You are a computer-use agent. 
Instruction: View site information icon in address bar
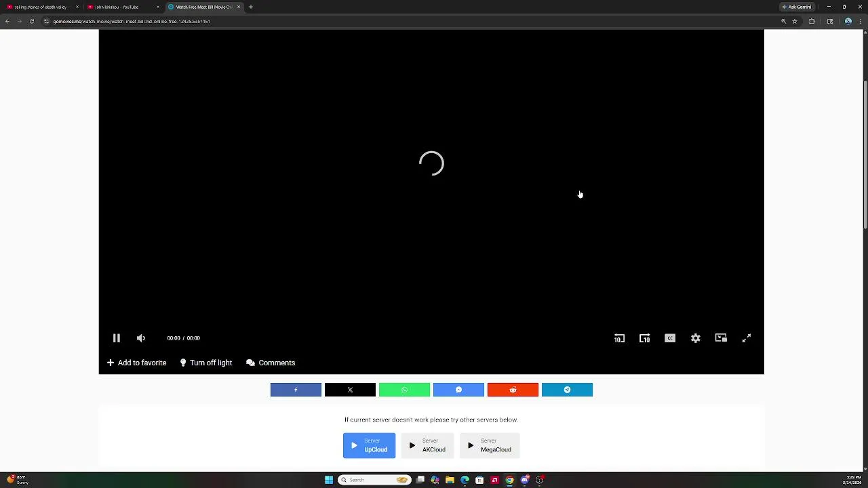pyautogui.click(x=46, y=21)
